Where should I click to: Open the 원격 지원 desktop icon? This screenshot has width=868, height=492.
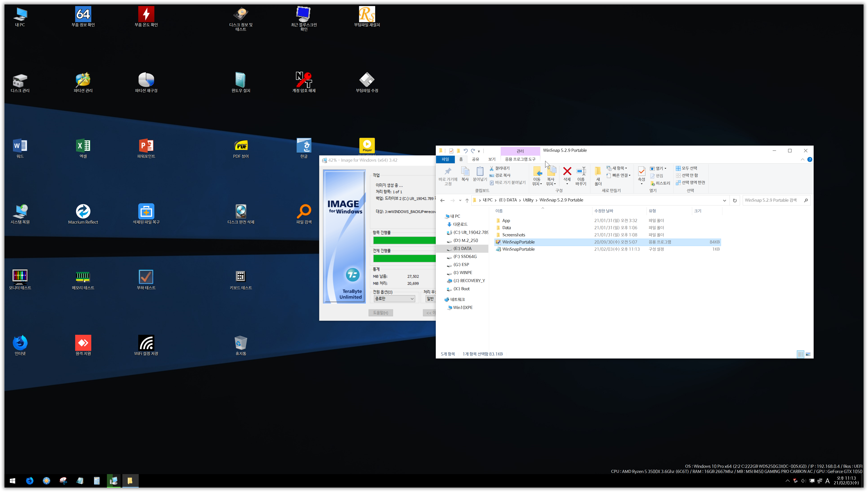[83, 345]
